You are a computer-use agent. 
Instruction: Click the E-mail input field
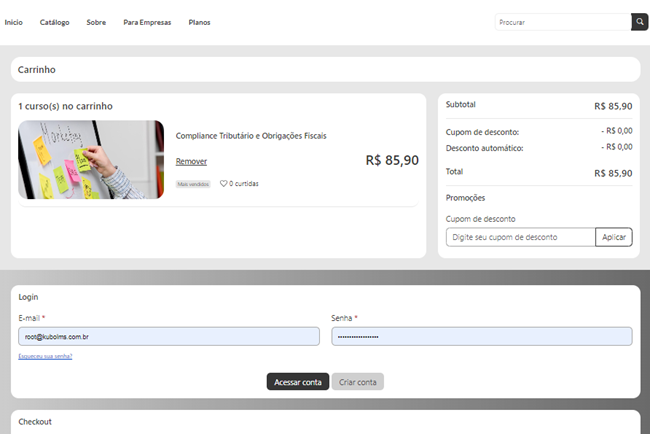[169, 337]
